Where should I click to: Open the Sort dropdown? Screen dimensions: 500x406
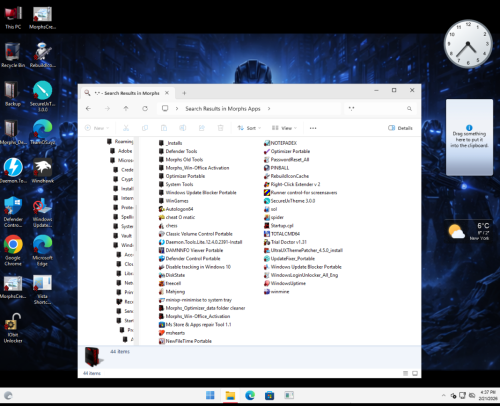pyautogui.click(x=249, y=128)
